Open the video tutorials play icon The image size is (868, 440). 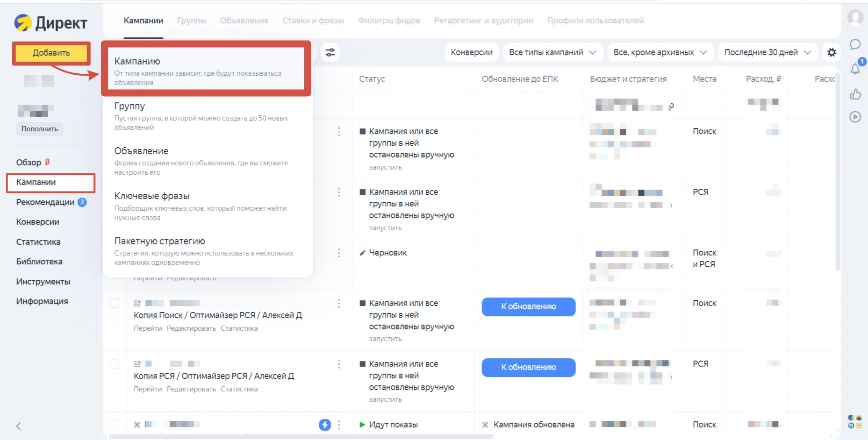click(x=855, y=117)
